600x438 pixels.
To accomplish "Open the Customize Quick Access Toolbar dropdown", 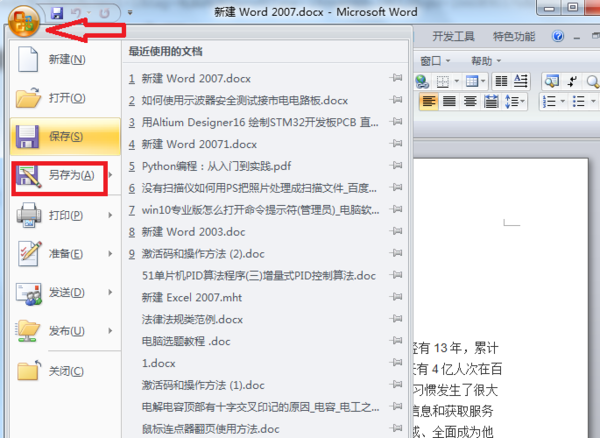I will (130, 13).
